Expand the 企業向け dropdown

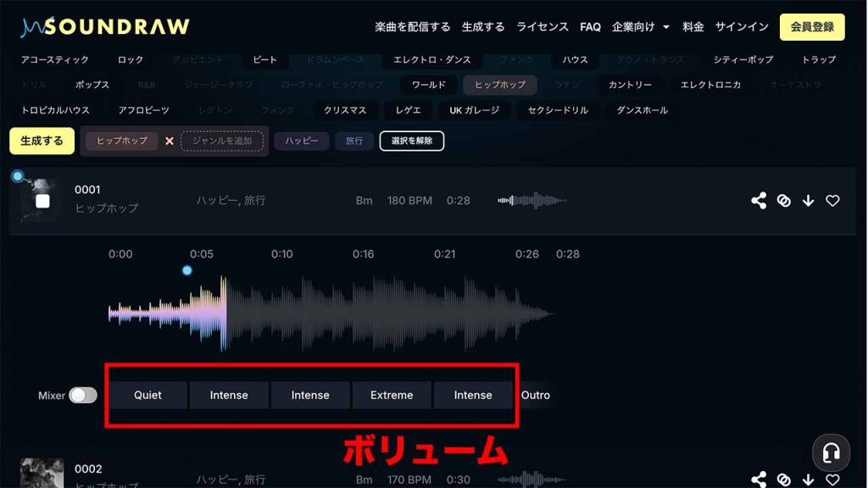[641, 26]
